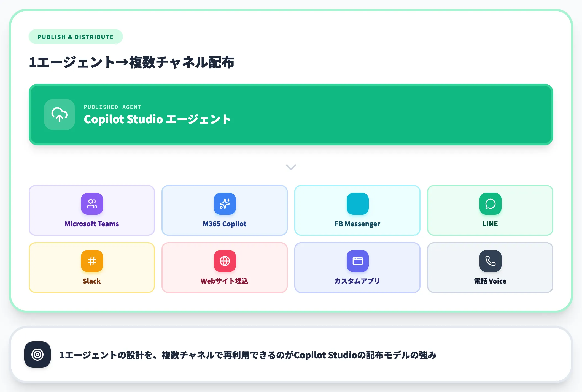Click the Slack hash icon
Screen dimensions: 582x392
point(92,261)
